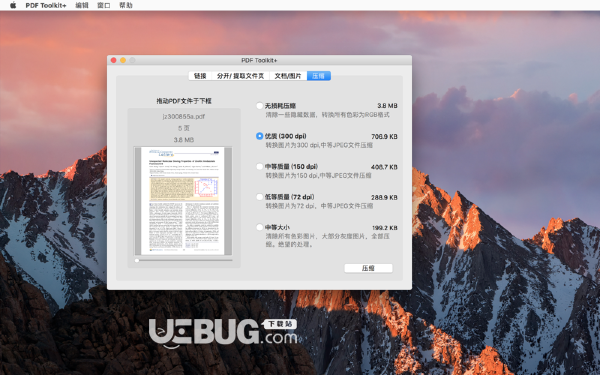
Task: Click the 推动PDF文件于下框 heading
Action: coord(184,101)
